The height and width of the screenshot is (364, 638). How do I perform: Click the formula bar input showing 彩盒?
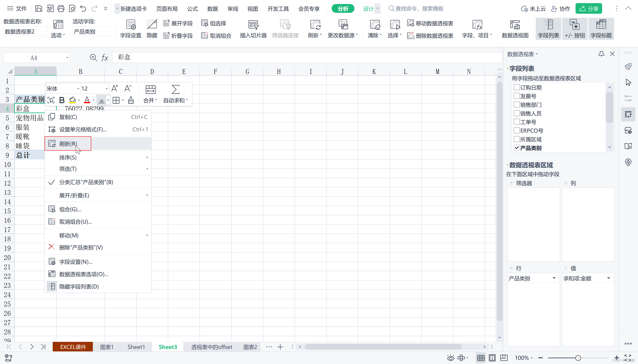307,57
